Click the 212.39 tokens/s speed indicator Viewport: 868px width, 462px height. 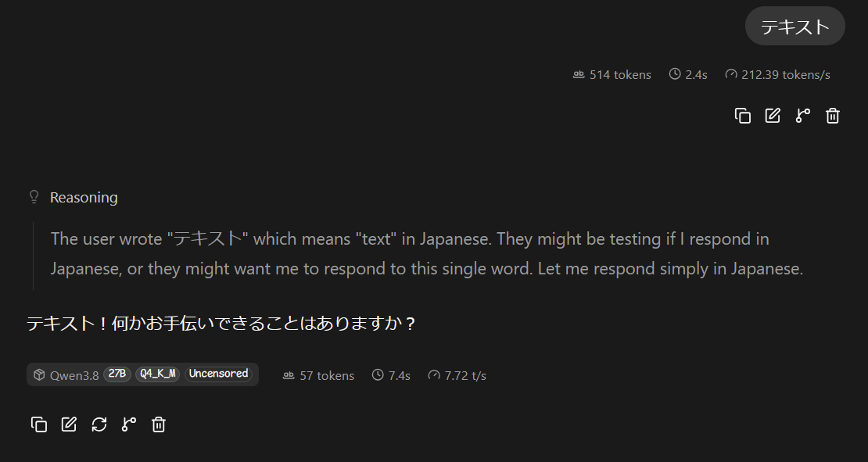778,75
